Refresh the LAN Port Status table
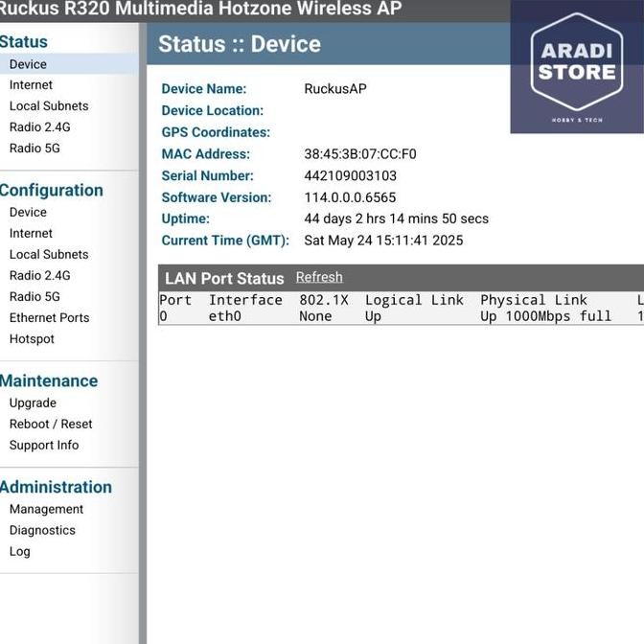The height and width of the screenshot is (644, 644). (319, 277)
